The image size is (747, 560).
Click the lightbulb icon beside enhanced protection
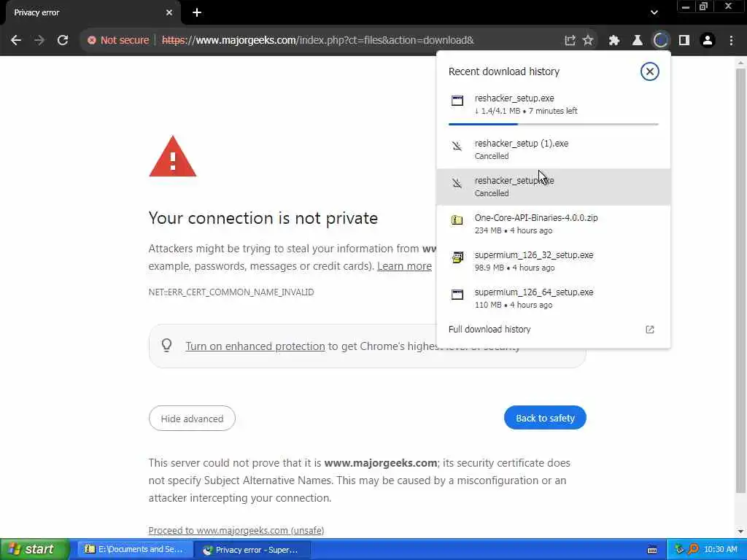click(x=167, y=345)
